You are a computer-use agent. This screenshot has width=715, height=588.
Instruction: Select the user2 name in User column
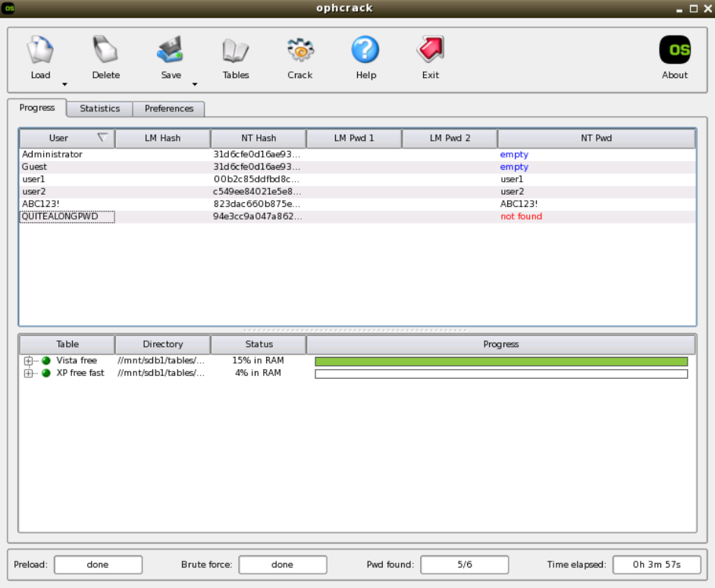34,192
